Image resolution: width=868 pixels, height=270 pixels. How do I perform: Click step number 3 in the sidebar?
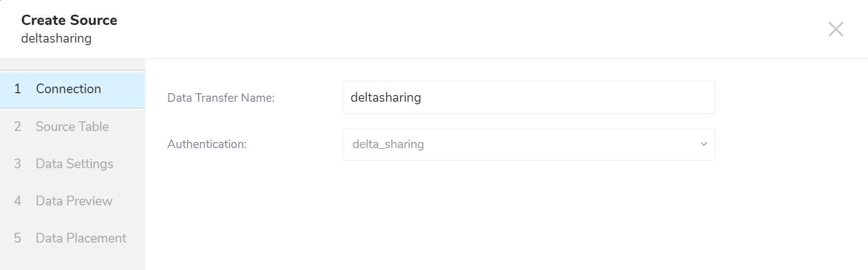click(x=18, y=164)
